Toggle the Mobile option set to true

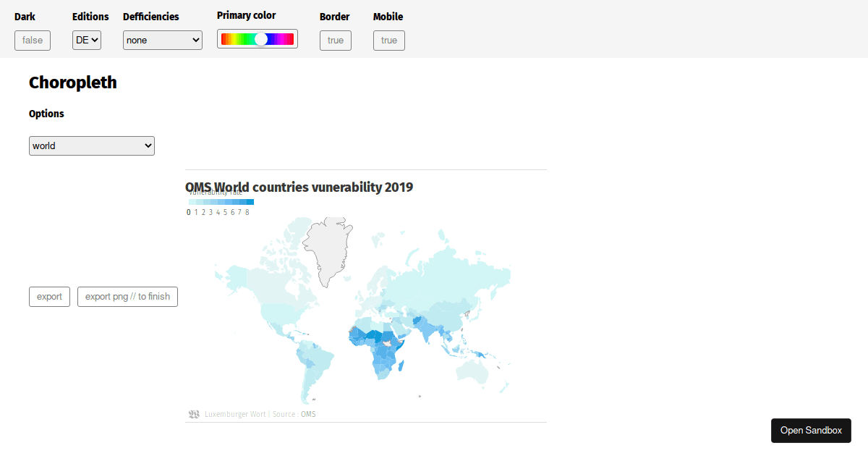click(x=388, y=41)
